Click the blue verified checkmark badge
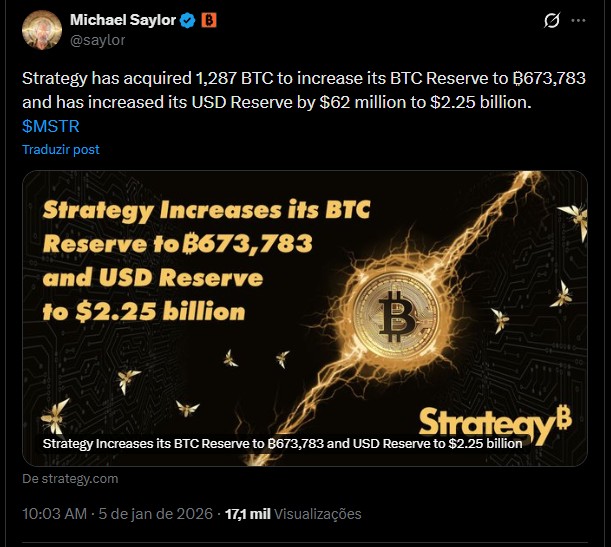 (187, 21)
